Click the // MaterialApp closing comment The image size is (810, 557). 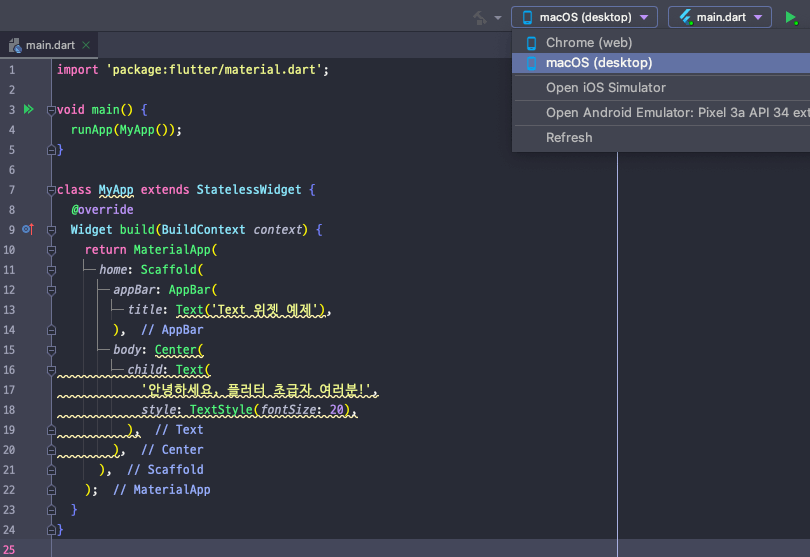(162, 490)
